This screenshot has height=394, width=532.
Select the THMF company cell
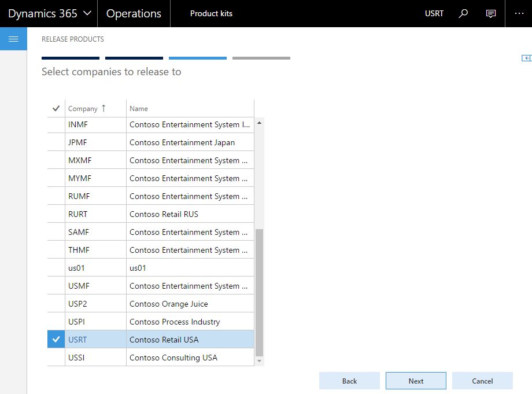tap(95, 250)
